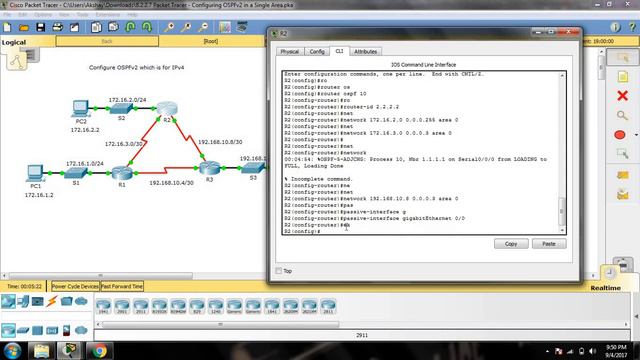The width and height of the screenshot is (640, 360).
Task: Select the Routers subcategory icon
Action: 8,330
